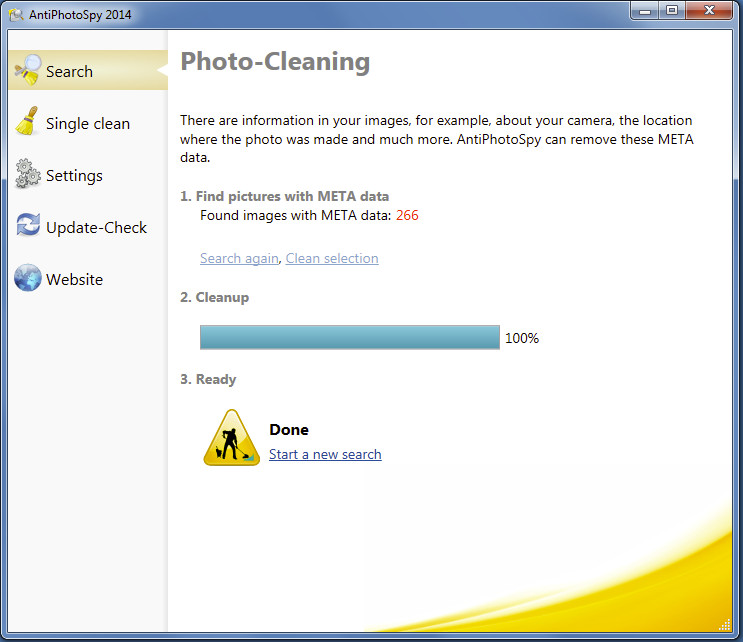Open the Settings section label

(x=74, y=176)
